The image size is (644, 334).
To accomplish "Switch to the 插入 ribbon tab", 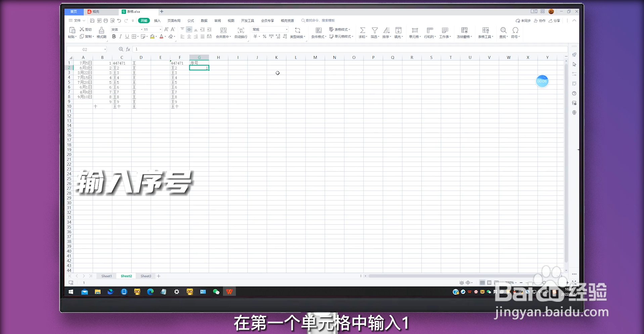I will coord(157,20).
